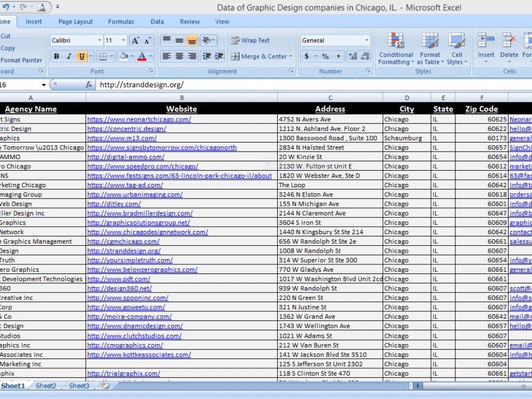Open the General number format dropdown
532x399 pixels.
coord(367,40)
